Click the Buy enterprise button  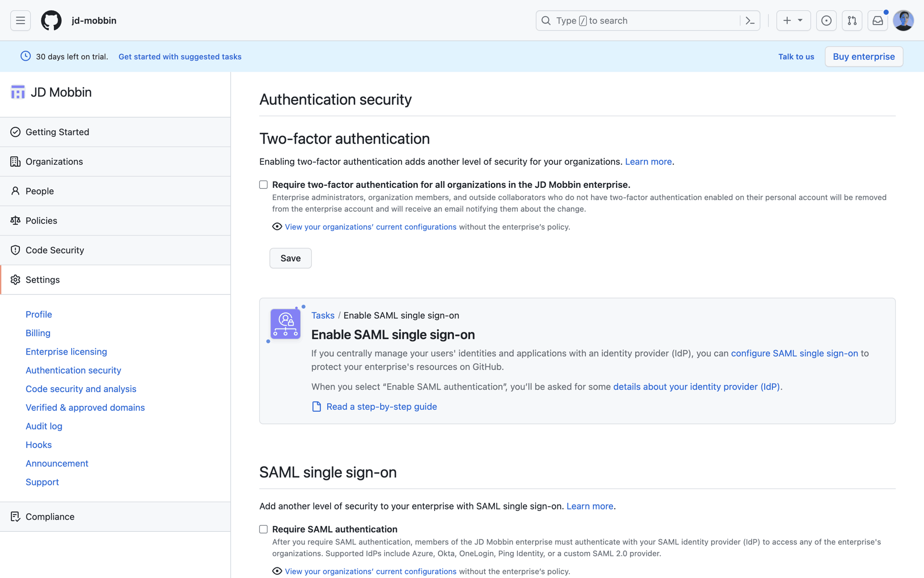coord(864,57)
